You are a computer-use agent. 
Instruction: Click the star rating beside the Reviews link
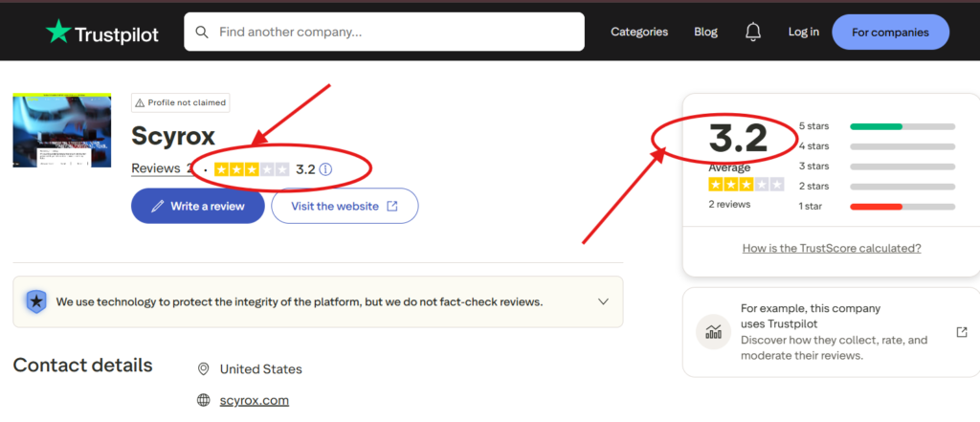pyautogui.click(x=252, y=168)
